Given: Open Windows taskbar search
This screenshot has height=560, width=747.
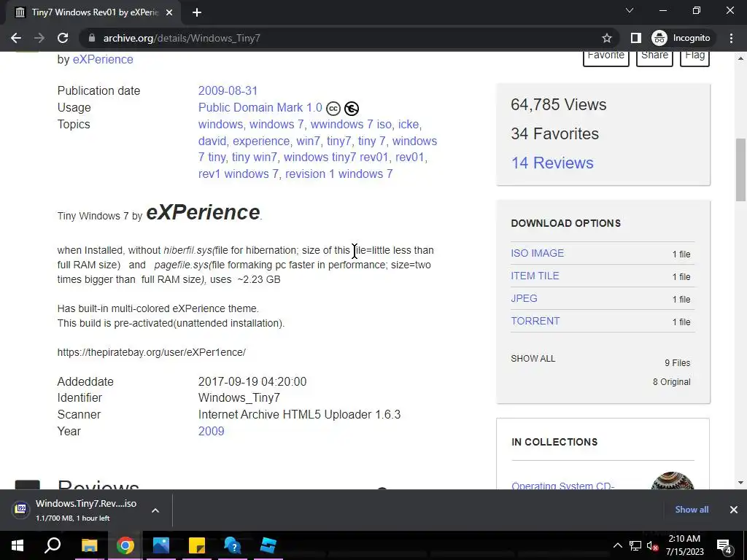Looking at the screenshot, I should (53, 545).
